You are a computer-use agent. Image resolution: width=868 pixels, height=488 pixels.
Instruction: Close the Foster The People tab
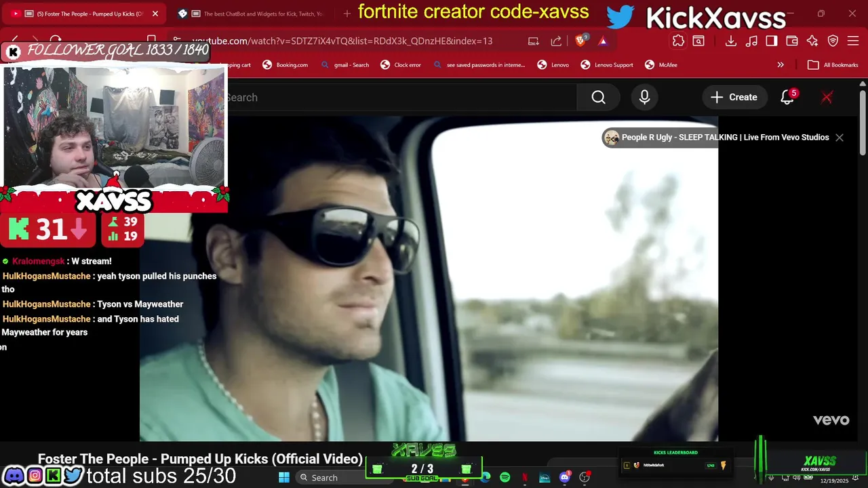pyautogui.click(x=155, y=14)
